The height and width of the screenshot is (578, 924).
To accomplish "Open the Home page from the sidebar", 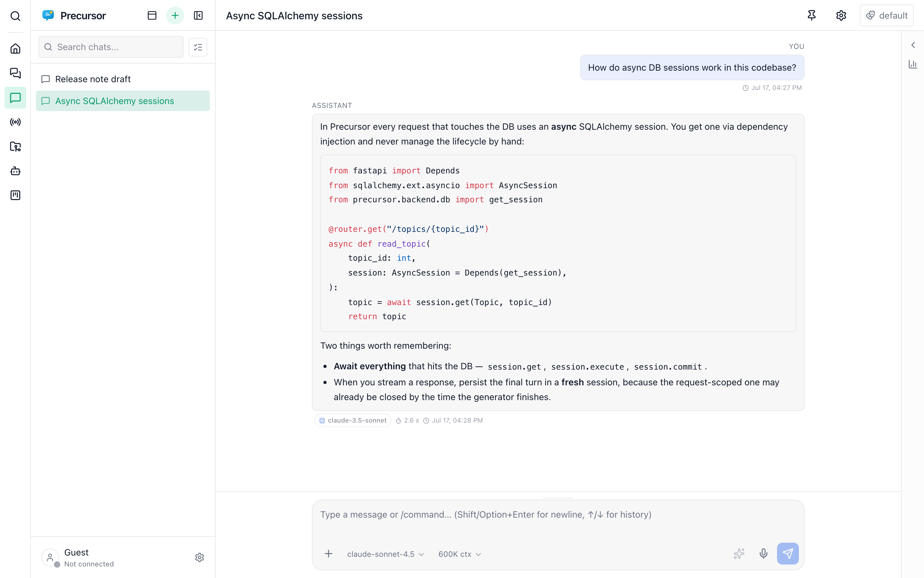I will tap(15, 48).
